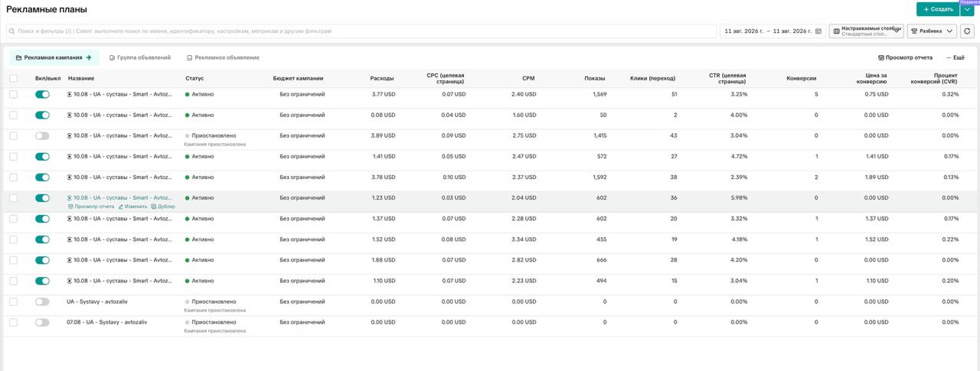Tick the select-all checkbox in table header
The width and height of the screenshot is (980, 371).
point(13,78)
